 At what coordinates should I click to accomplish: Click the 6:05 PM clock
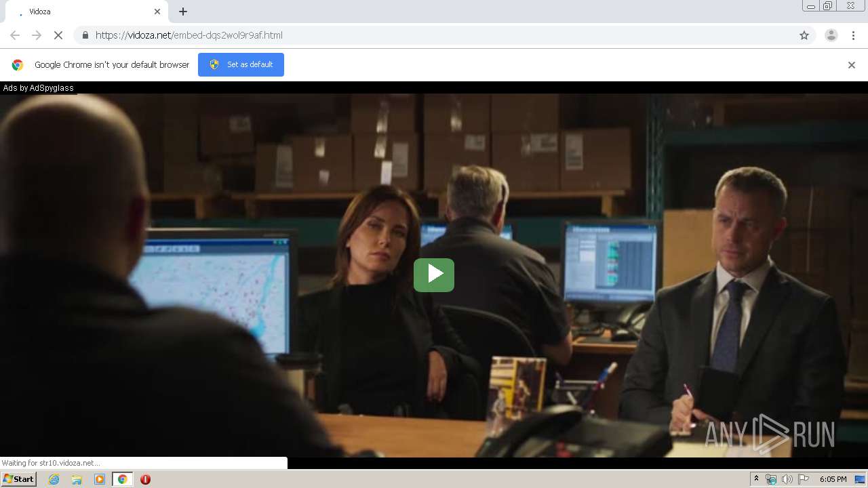[x=833, y=479]
